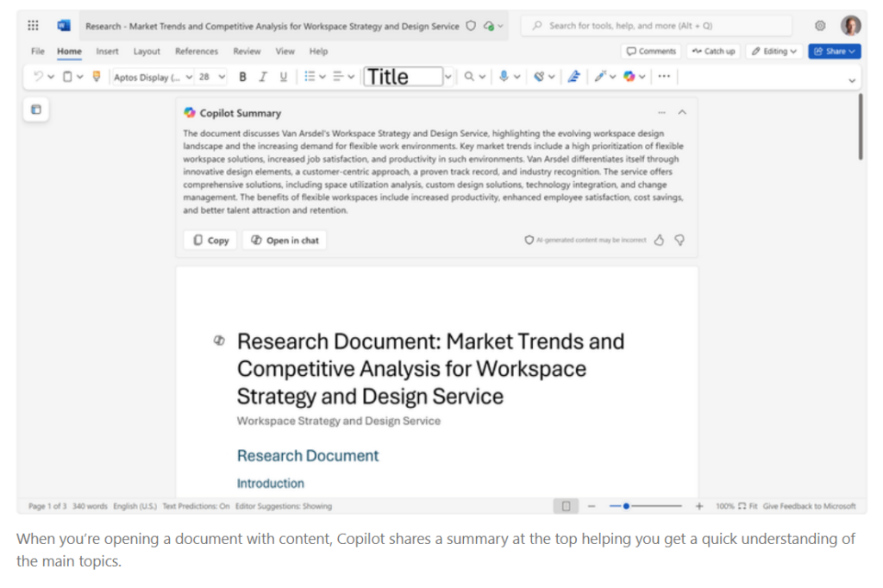Click the Copilot icon beside document title

pos(218,341)
